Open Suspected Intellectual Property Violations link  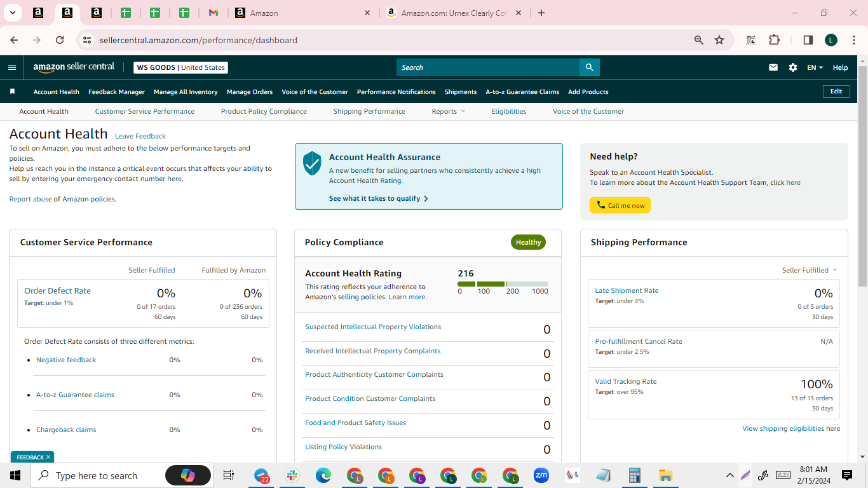[373, 327]
